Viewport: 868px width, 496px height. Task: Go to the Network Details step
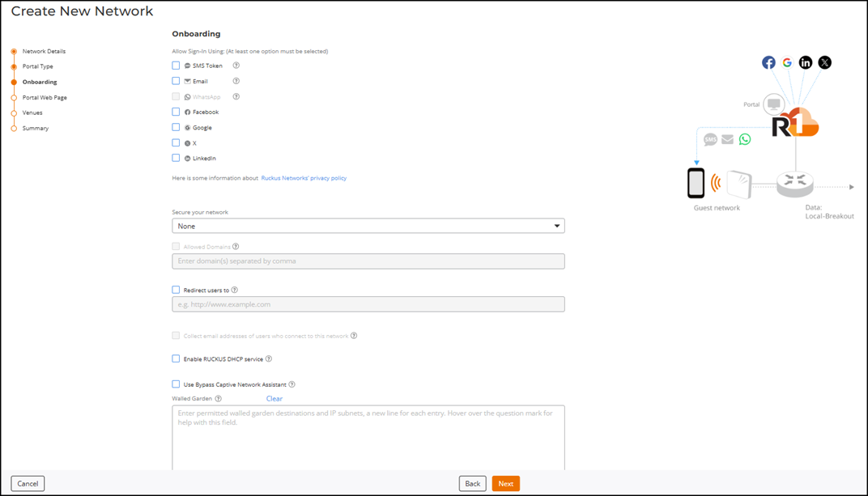44,51
